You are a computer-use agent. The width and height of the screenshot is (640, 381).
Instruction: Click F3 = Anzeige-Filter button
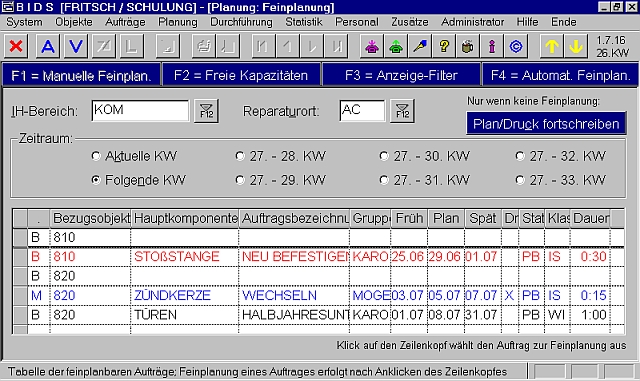[401, 75]
